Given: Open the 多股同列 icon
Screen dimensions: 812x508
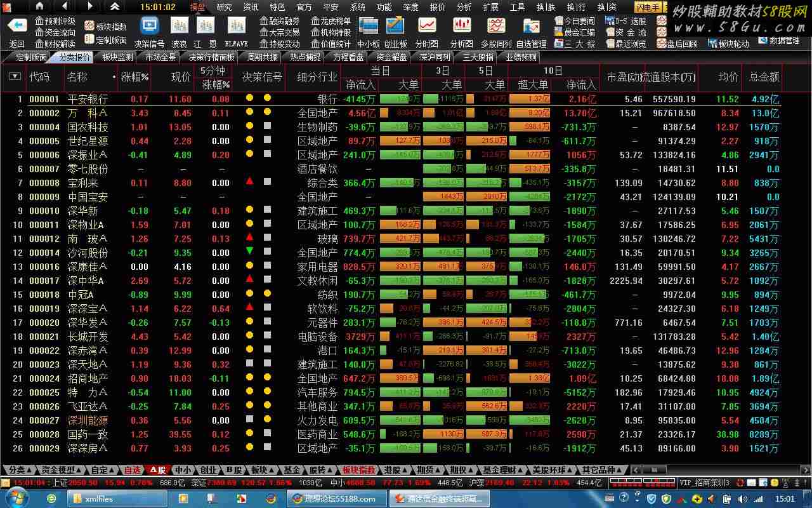Looking at the screenshot, I should coord(496,26).
